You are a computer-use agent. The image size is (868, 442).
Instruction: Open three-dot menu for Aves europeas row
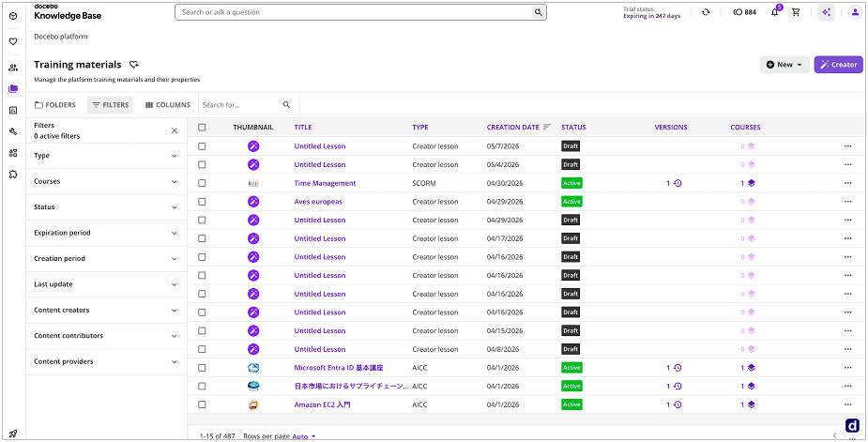click(848, 202)
